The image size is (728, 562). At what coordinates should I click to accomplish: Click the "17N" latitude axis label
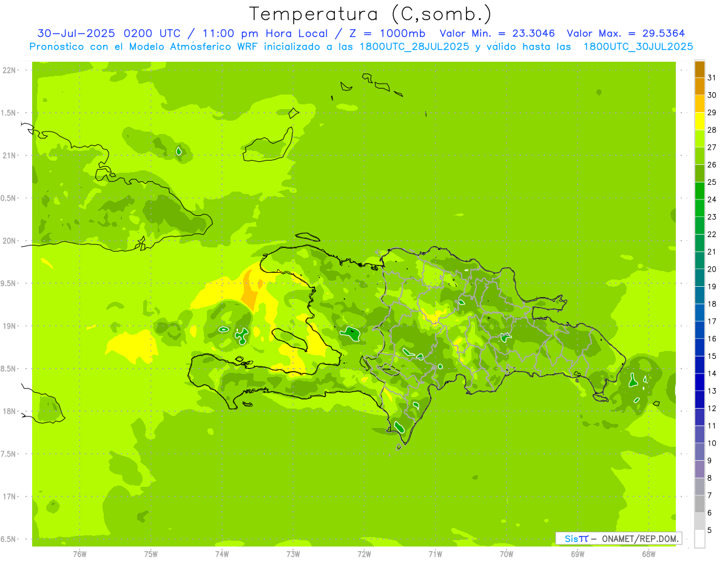tap(10, 497)
